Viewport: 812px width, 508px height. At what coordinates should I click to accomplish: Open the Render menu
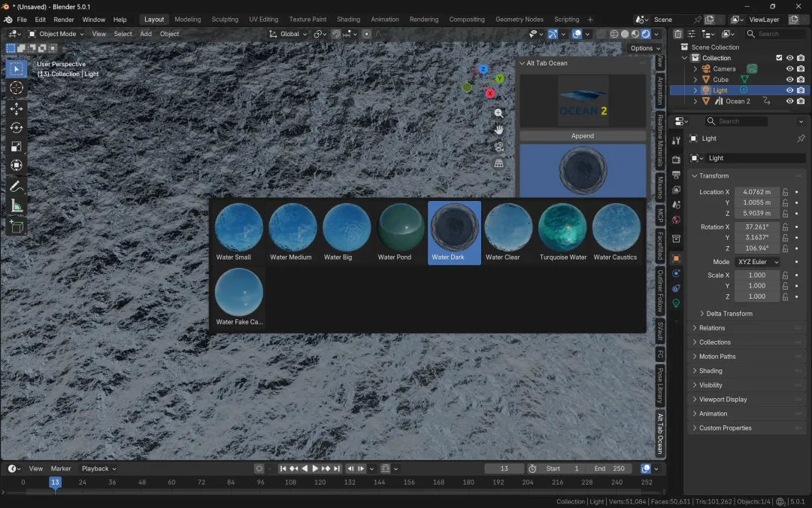coord(64,20)
